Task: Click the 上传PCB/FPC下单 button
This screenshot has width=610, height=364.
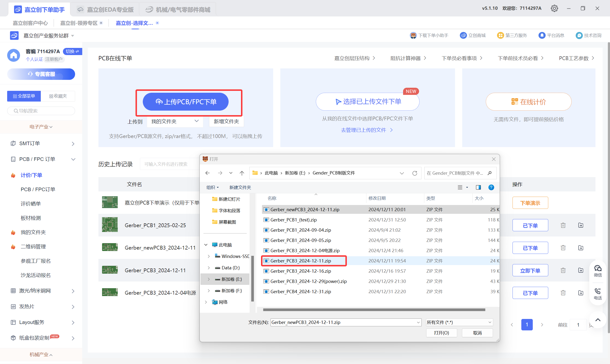Action: tap(186, 102)
